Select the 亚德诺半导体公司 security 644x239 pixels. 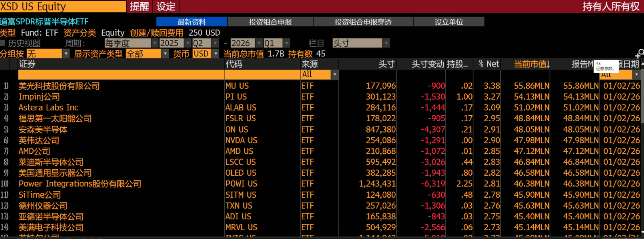pos(51,217)
